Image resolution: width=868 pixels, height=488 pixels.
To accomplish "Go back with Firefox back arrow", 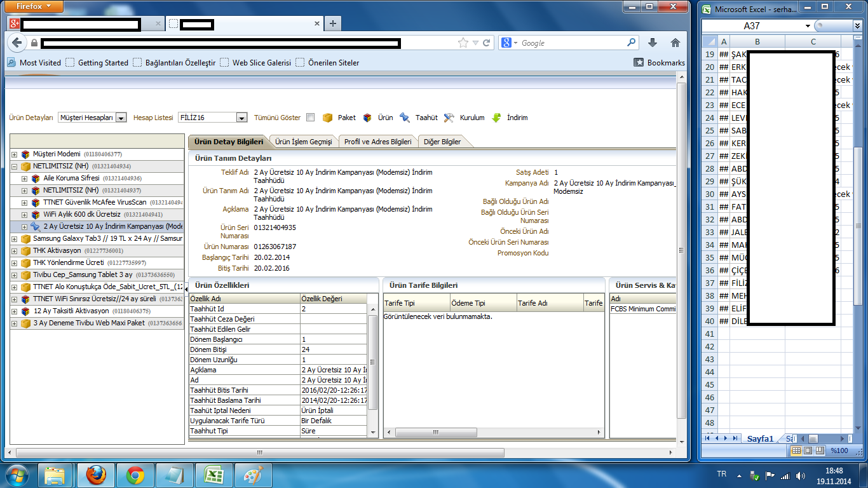I will point(18,43).
